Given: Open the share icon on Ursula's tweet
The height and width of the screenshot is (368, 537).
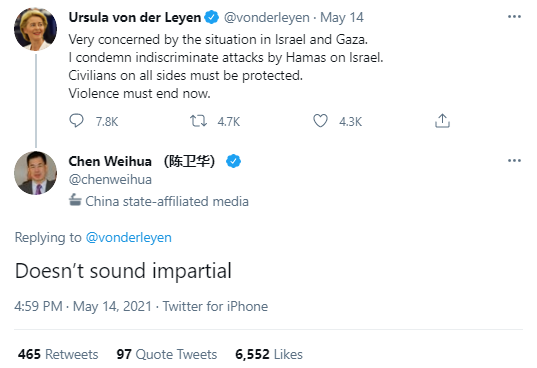Looking at the screenshot, I should [442, 120].
